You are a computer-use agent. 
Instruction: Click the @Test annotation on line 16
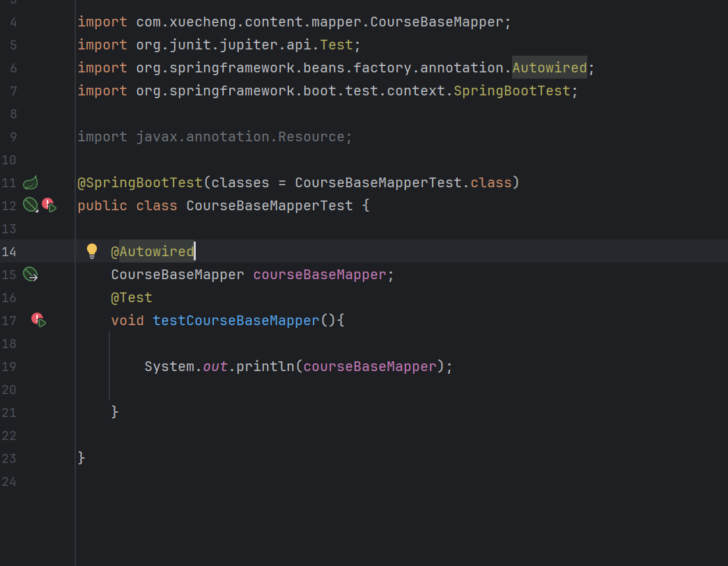pos(132,297)
